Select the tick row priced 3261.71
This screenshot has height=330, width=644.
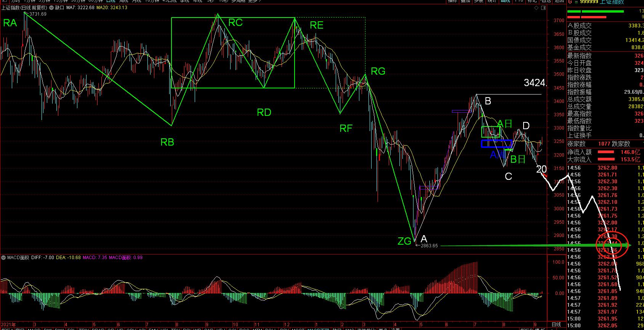click(x=606, y=175)
